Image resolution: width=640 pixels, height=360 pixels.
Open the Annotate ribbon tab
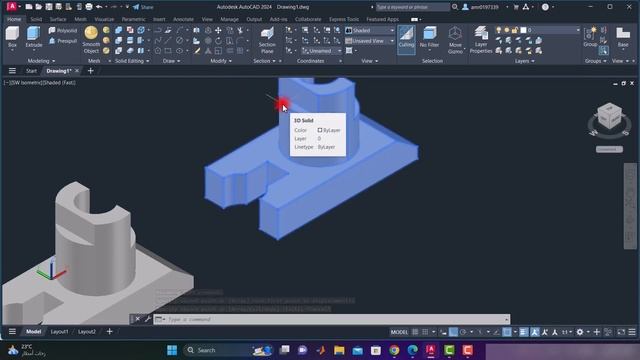pos(183,19)
